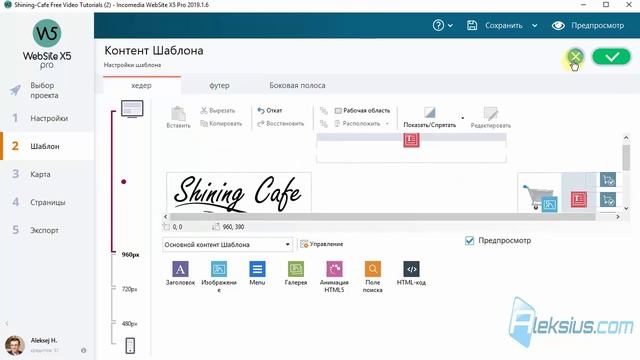Click Восстановить (Redo) in the toolbar
640x360 pixels.
[x=280, y=124]
